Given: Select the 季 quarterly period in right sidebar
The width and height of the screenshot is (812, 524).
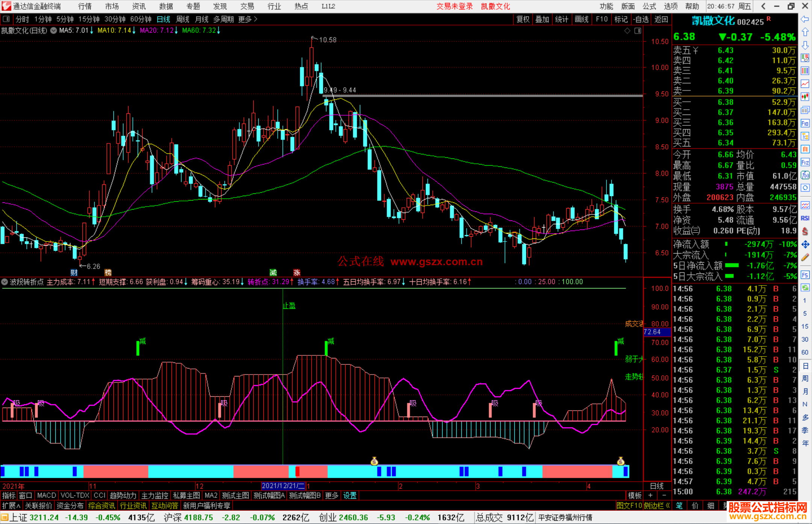Looking at the screenshot, I should click(805, 430).
